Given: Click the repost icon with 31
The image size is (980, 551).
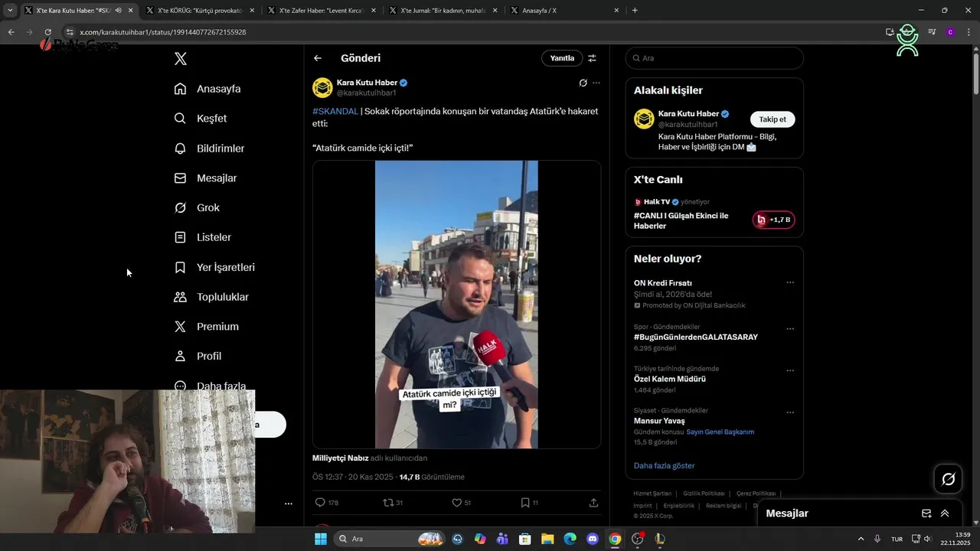Looking at the screenshot, I should coord(392,503).
